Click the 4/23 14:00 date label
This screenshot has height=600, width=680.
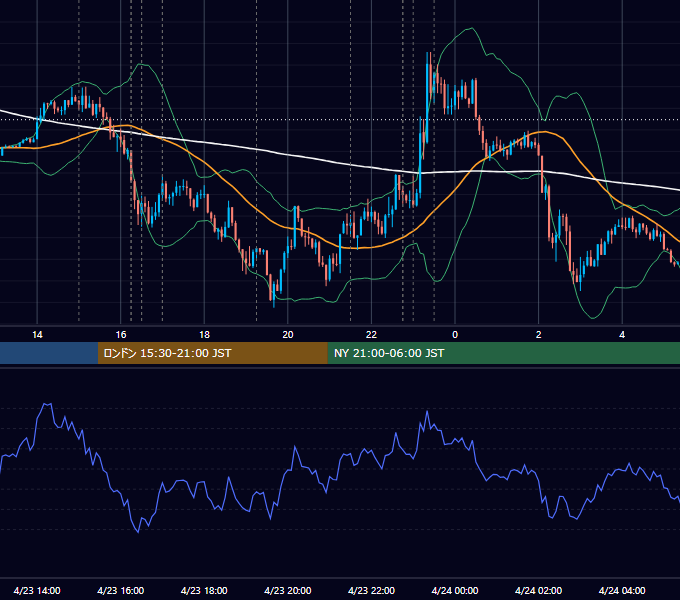[x=37, y=590]
